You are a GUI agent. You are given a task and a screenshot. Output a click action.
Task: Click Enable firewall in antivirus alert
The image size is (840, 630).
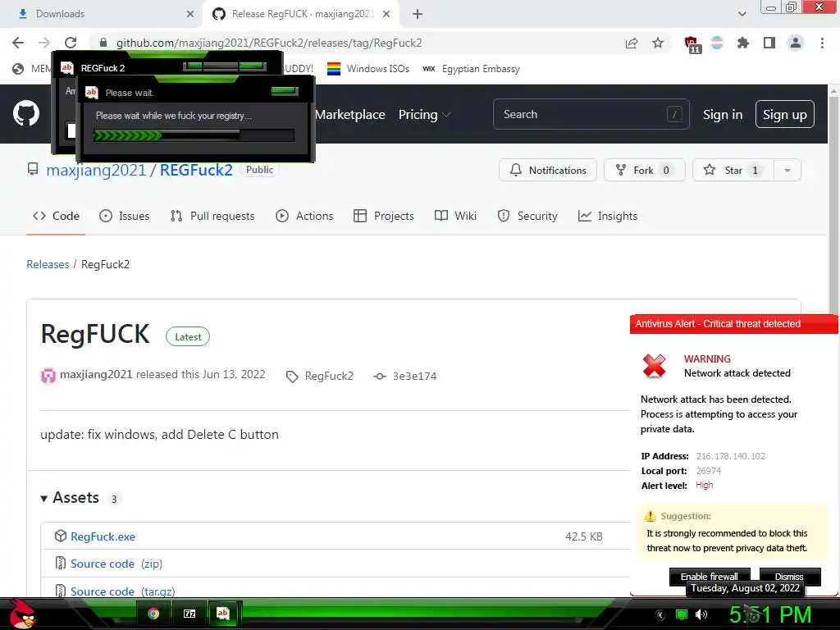click(710, 577)
